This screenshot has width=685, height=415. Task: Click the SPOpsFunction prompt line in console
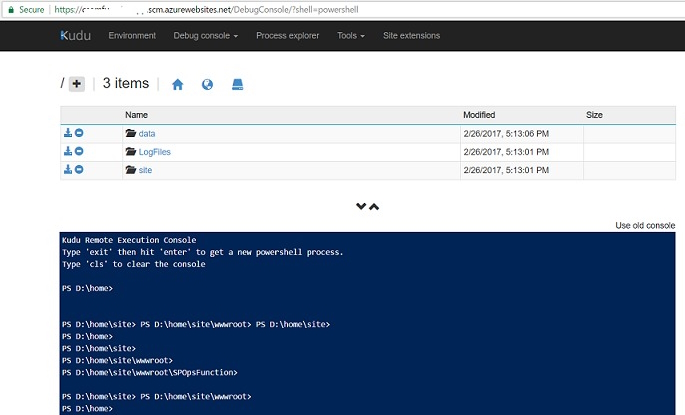click(x=150, y=373)
